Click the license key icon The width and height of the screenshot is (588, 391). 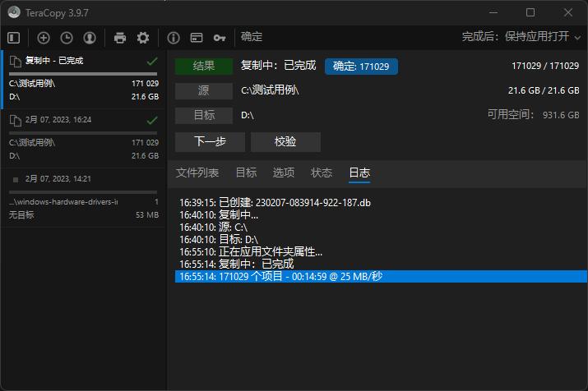coord(220,38)
